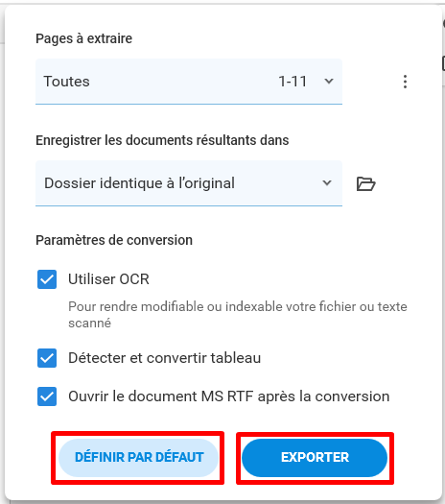This screenshot has width=445, height=504.
Task: Click the Pages à extraire heading
Action: pos(83,38)
